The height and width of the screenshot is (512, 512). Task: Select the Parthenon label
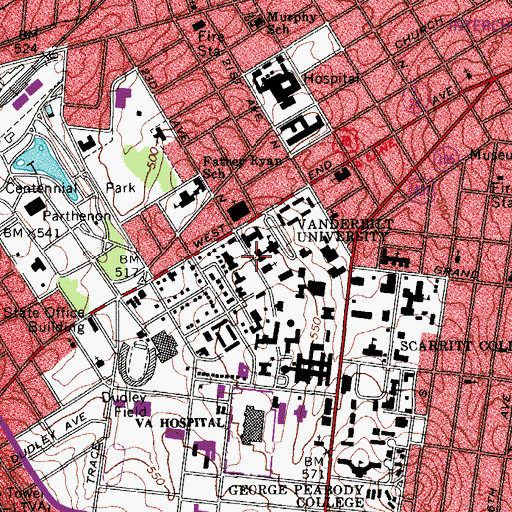tap(77, 216)
